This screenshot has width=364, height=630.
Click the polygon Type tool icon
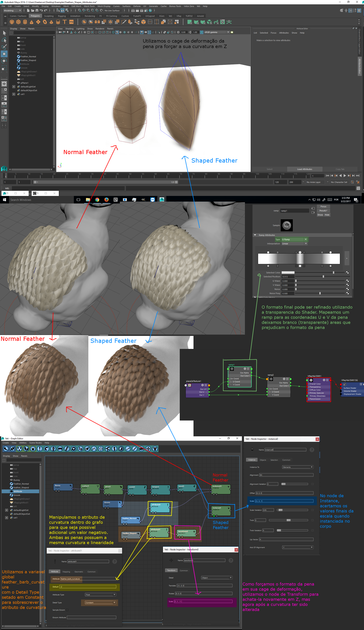[64, 22]
